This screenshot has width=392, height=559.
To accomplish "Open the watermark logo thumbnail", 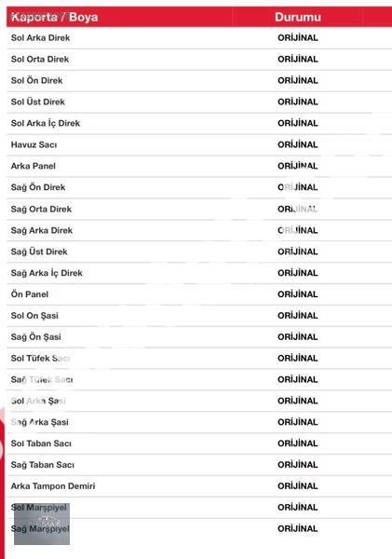I will point(42,524).
